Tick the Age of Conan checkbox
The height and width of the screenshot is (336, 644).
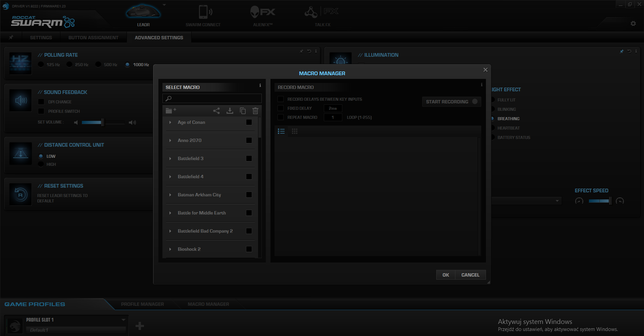[249, 122]
